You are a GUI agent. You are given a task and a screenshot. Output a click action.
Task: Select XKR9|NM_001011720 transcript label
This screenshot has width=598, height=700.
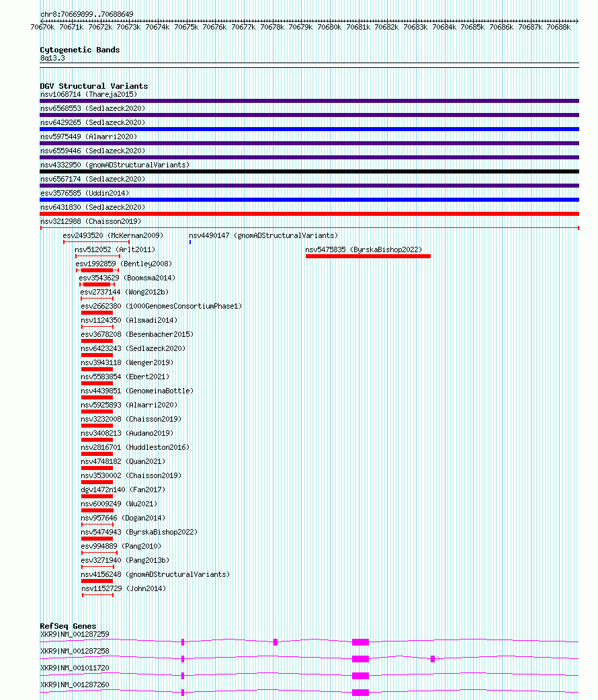(x=75, y=668)
